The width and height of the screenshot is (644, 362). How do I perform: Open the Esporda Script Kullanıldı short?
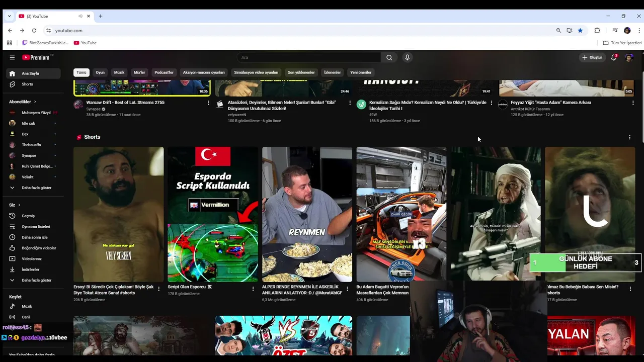pos(213,214)
